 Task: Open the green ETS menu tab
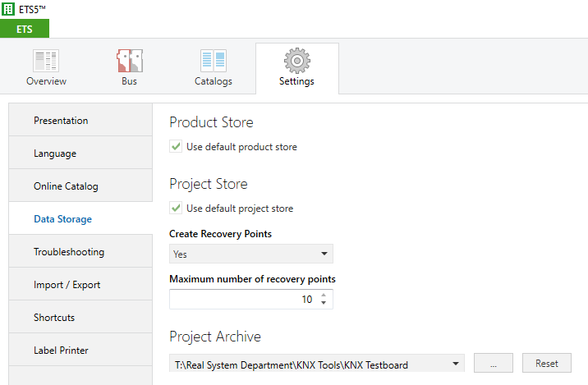(25, 29)
